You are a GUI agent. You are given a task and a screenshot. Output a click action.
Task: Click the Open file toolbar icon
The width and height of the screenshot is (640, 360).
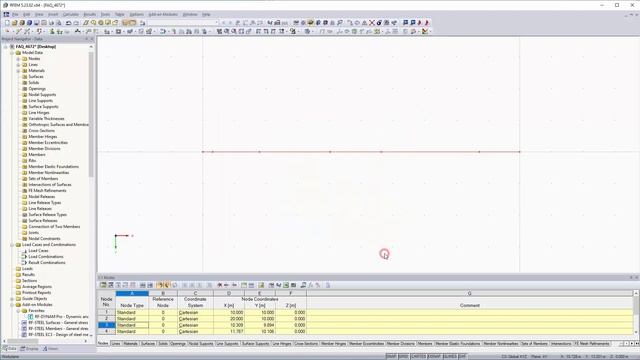click(x=14, y=23)
